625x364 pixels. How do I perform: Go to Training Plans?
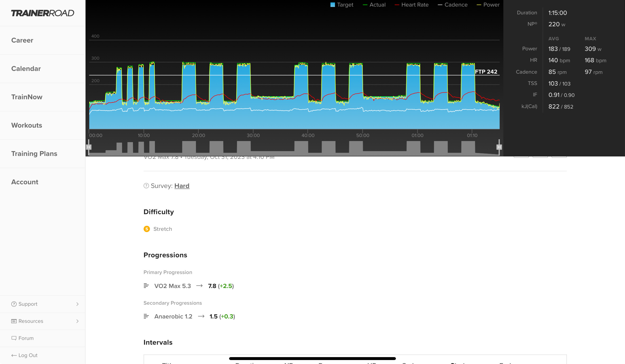pos(34,154)
